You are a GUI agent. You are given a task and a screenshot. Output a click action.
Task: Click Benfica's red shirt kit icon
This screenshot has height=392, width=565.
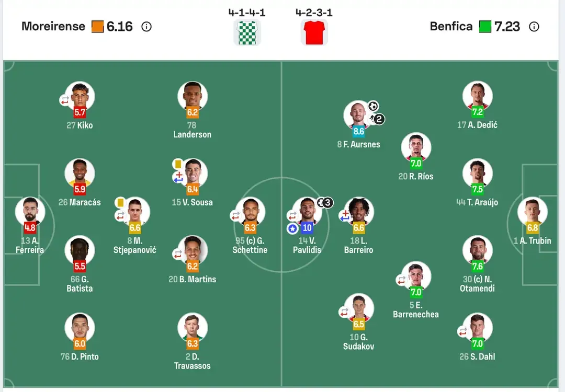pyautogui.click(x=314, y=32)
